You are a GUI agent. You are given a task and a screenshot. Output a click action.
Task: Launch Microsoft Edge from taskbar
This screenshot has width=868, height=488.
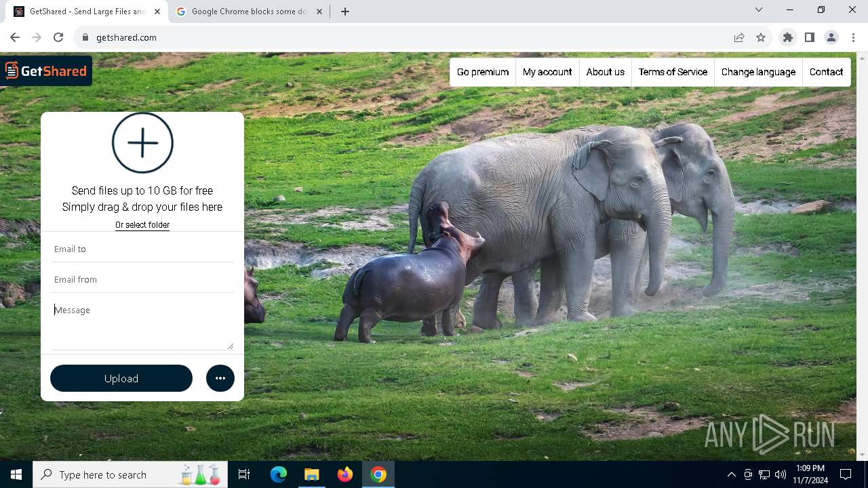coord(279,474)
